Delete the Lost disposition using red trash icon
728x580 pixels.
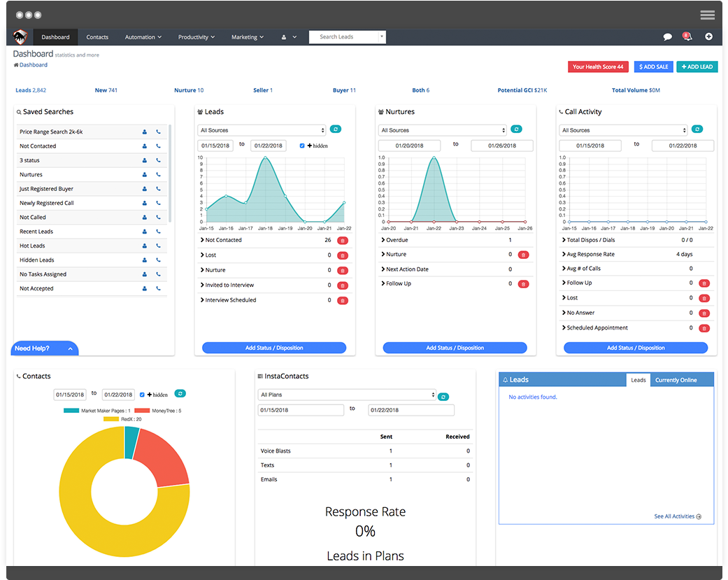pos(342,255)
